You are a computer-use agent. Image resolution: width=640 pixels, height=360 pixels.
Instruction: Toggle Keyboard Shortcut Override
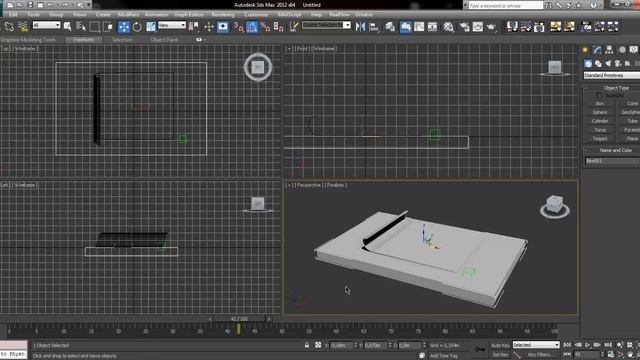pyautogui.click(x=223, y=27)
